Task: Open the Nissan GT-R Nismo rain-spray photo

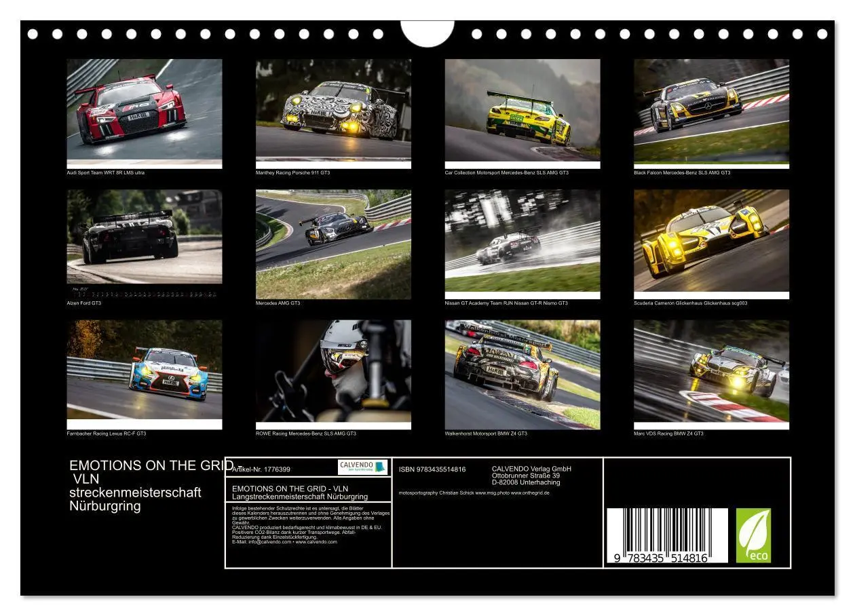Action: (x=522, y=244)
